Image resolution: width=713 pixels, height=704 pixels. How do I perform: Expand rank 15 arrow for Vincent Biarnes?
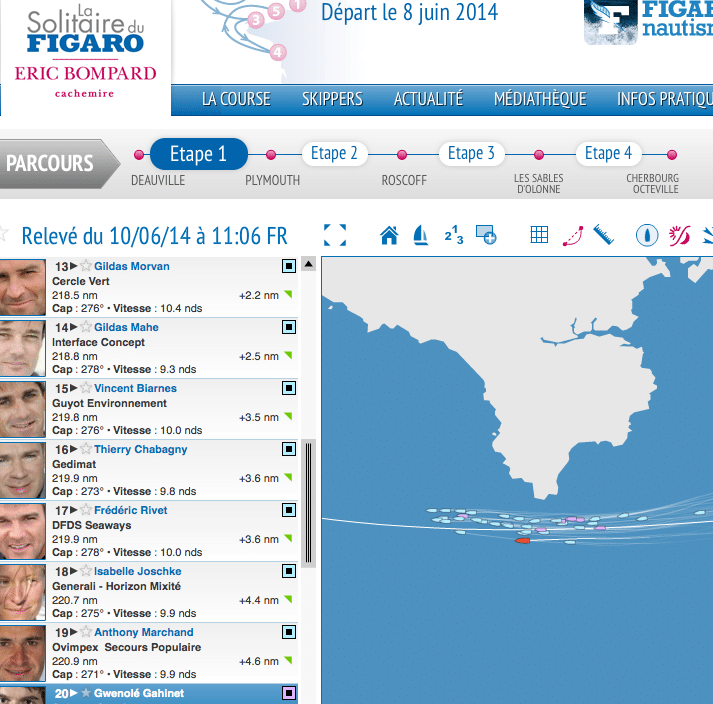click(x=74, y=388)
